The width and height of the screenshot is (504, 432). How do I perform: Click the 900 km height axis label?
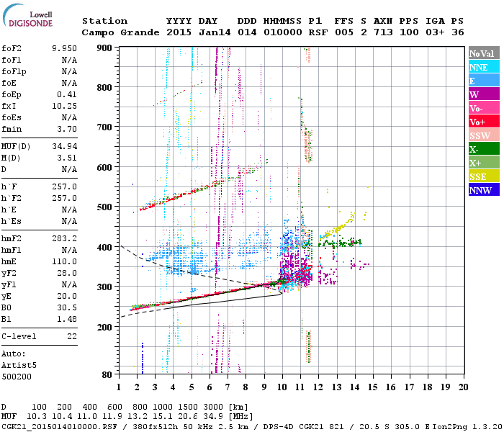click(x=104, y=48)
